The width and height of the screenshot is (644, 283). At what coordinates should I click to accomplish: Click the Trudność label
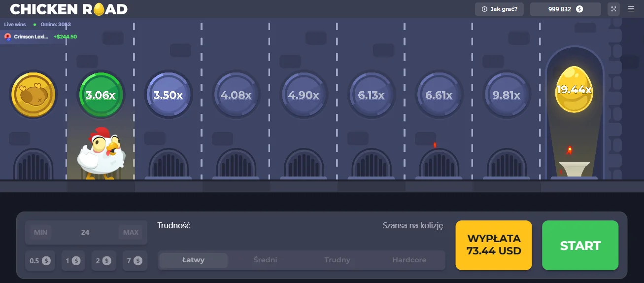(x=174, y=225)
